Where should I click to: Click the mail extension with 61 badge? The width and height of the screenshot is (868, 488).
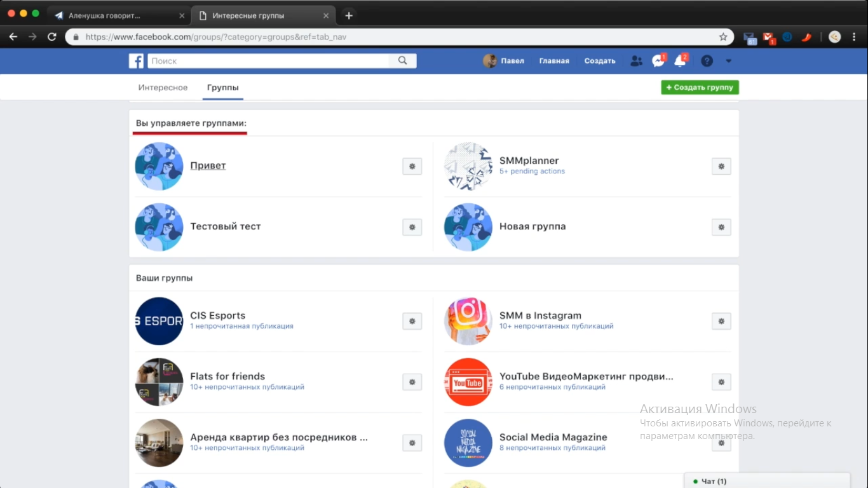point(750,37)
